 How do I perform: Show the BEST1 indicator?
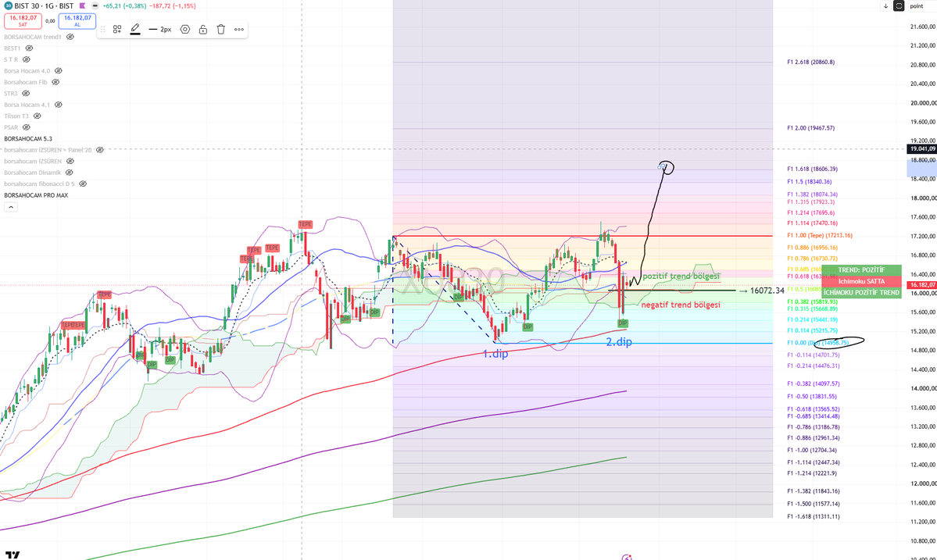[x=29, y=48]
